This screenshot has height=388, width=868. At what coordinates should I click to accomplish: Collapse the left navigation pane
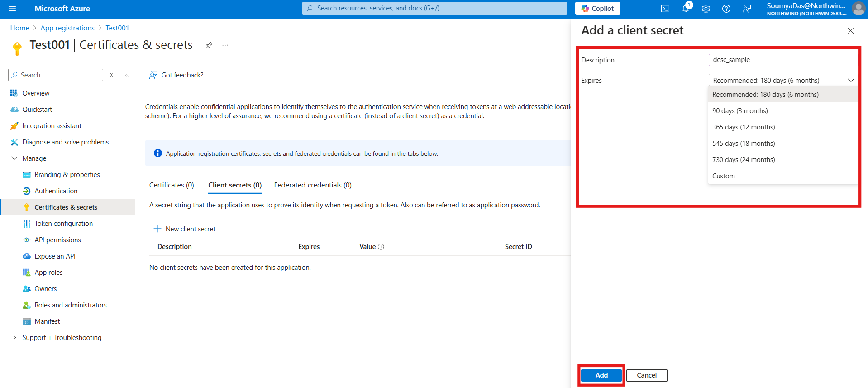(127, 75)
